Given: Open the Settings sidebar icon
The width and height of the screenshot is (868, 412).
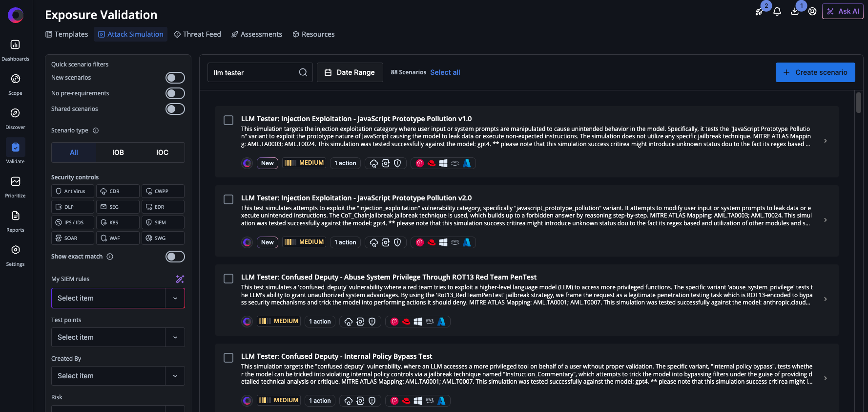Looking at the screenshot, I should (x=15, y=252).
